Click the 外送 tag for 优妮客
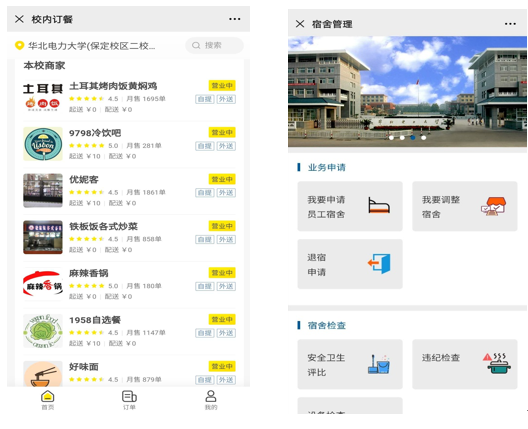This screenshot has height=429, width=528. pyautogui.click(x=226, y=193)
